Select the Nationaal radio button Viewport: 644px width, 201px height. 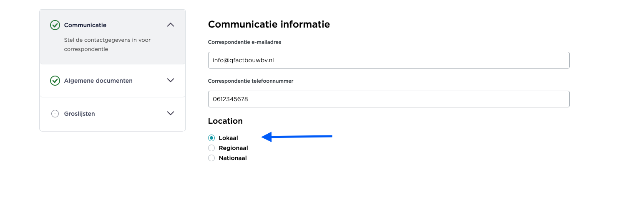[211, 158]
